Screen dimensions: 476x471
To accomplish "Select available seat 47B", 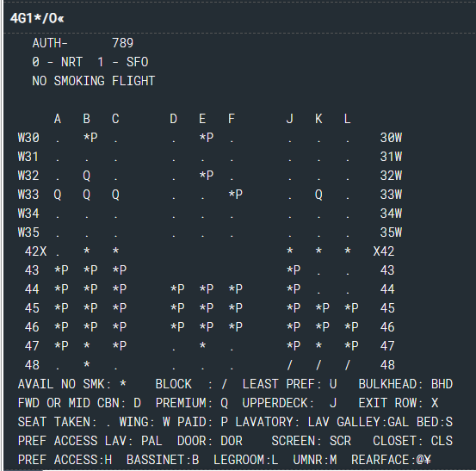I will (x=87, y=345).
